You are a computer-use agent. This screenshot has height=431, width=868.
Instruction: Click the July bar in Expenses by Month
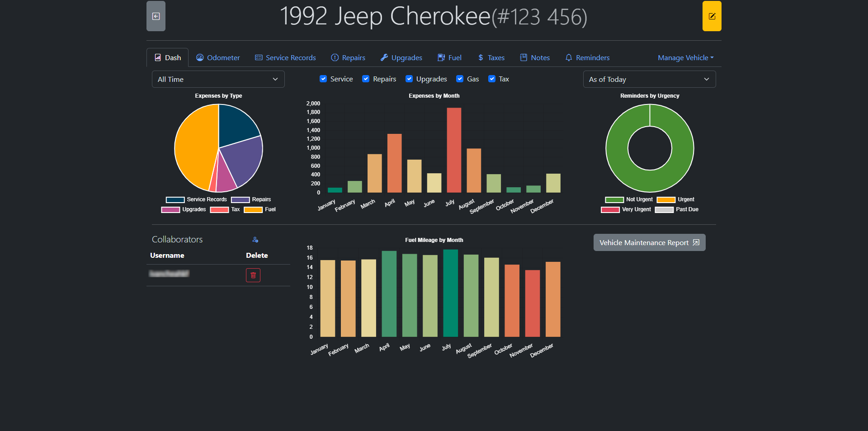tap(454, 150)
